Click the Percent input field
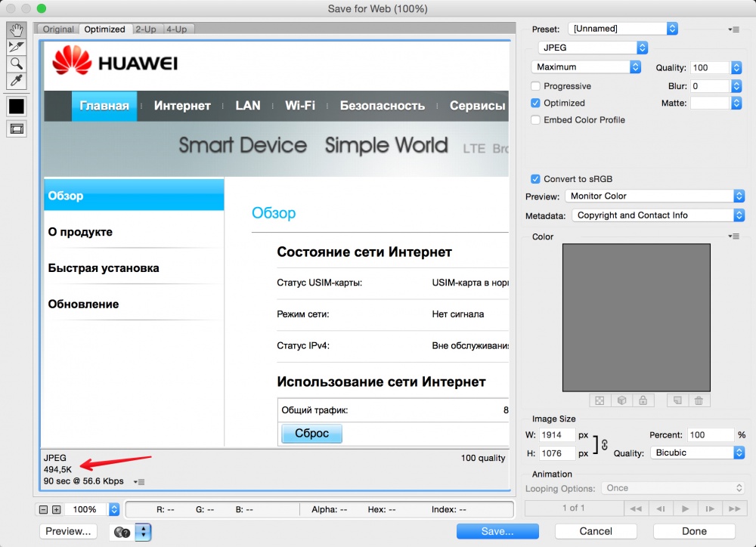 710,434
